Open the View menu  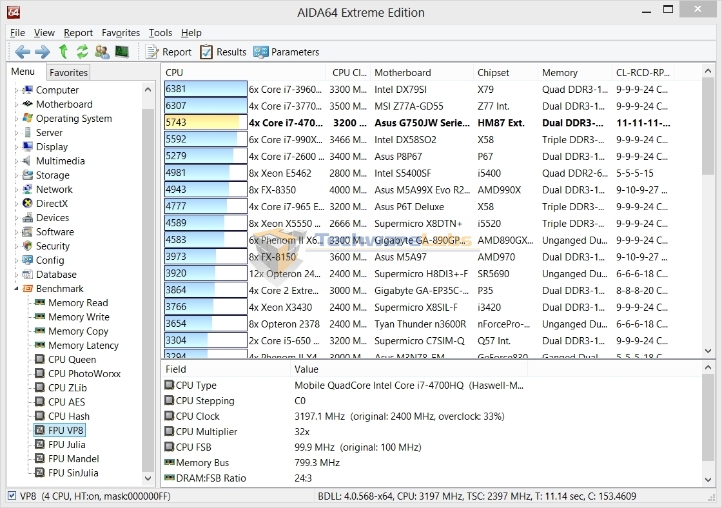(44, 33)
